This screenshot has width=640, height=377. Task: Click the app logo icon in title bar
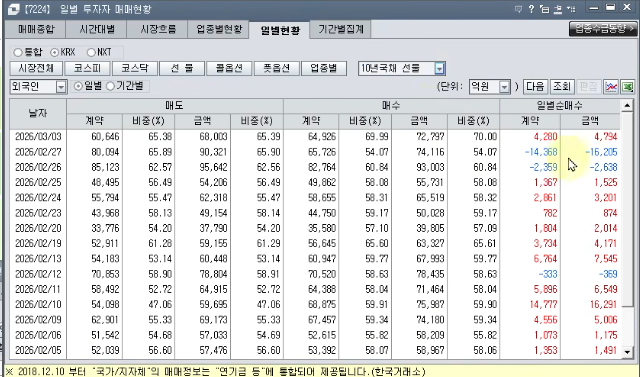[x=13, y=9]
